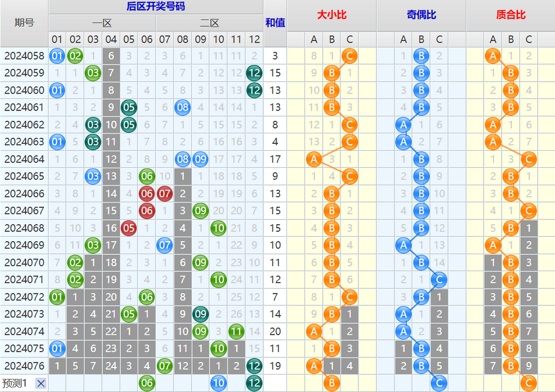Click green ball 02 in row 2024070
This screenshot has width=555, height=392.
pos(75,263)
